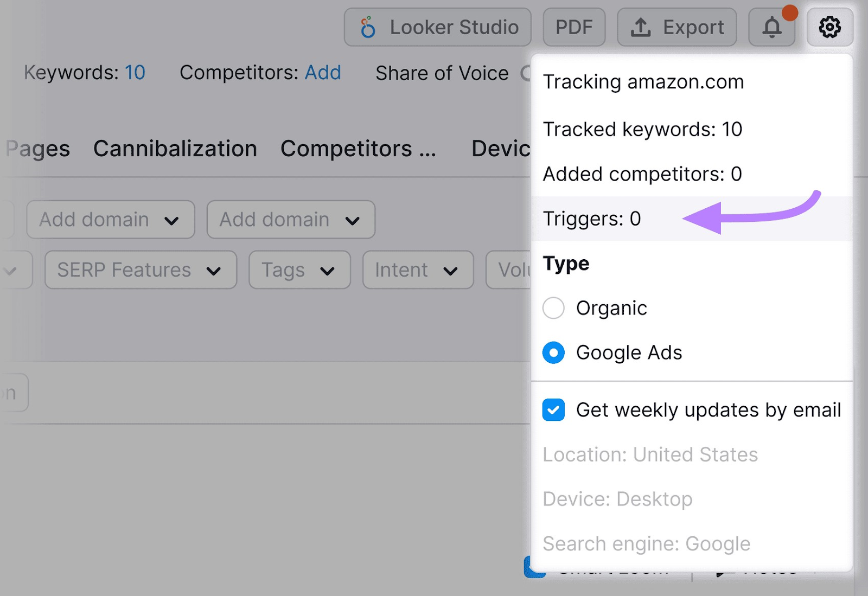The width and height of the screenshot is (868, 596).
Task: Open settings with the gear icon
Action: tap(829, 27)
